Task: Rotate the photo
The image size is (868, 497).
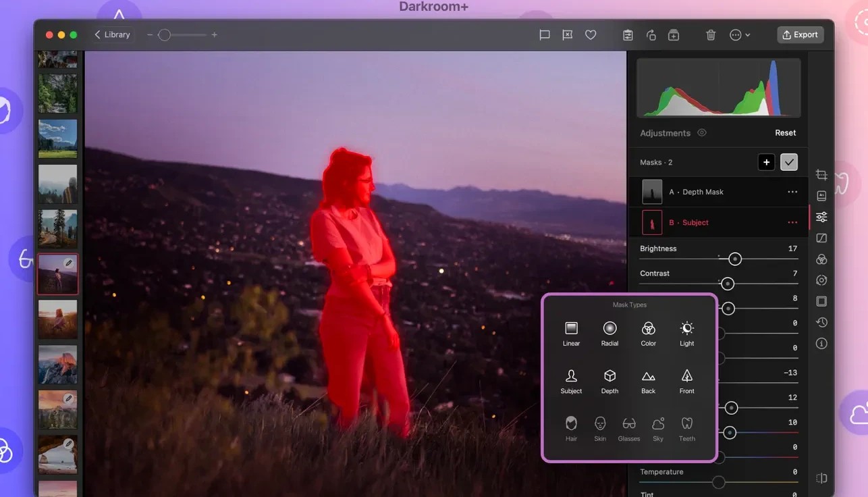Action: pos(651,35)
